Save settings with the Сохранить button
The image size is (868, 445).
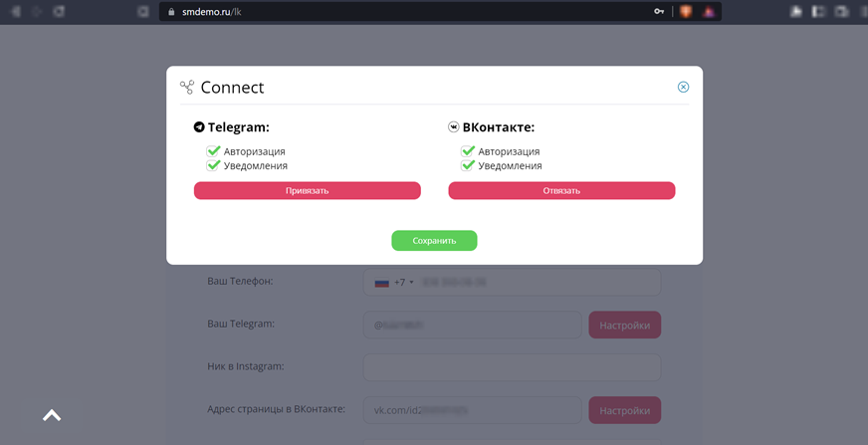click(435, 241)
